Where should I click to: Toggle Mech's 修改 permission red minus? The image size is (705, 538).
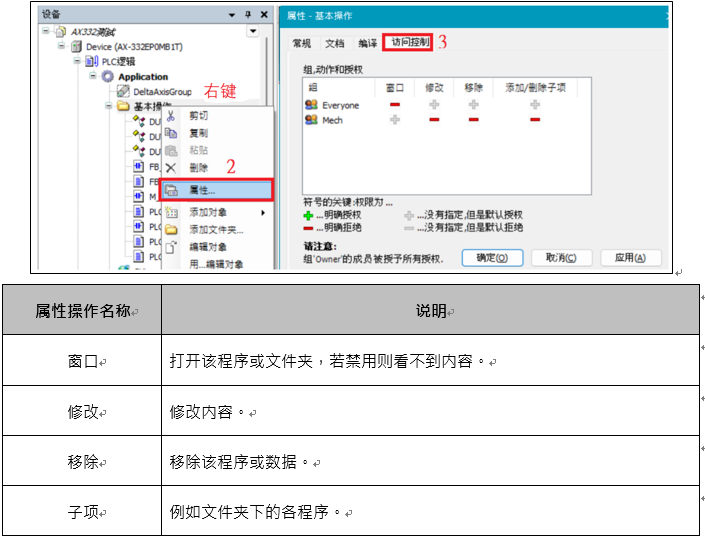(x=435, y=120)
